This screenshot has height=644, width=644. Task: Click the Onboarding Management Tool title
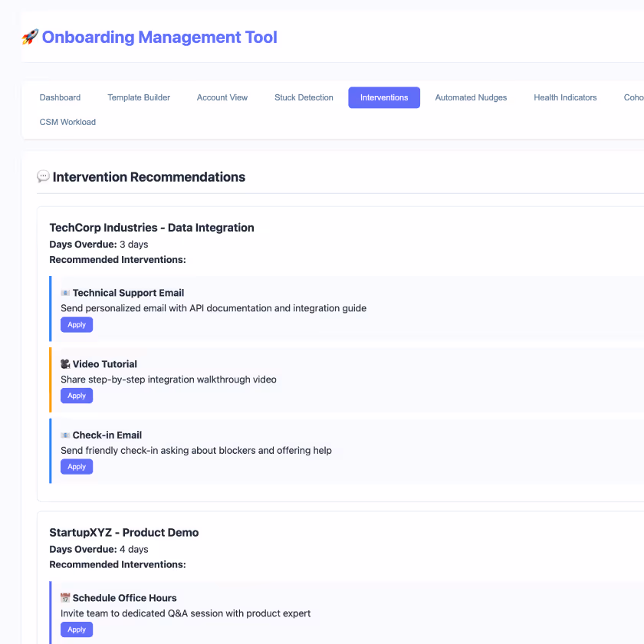pyautogui.click(x=159, y=37)
